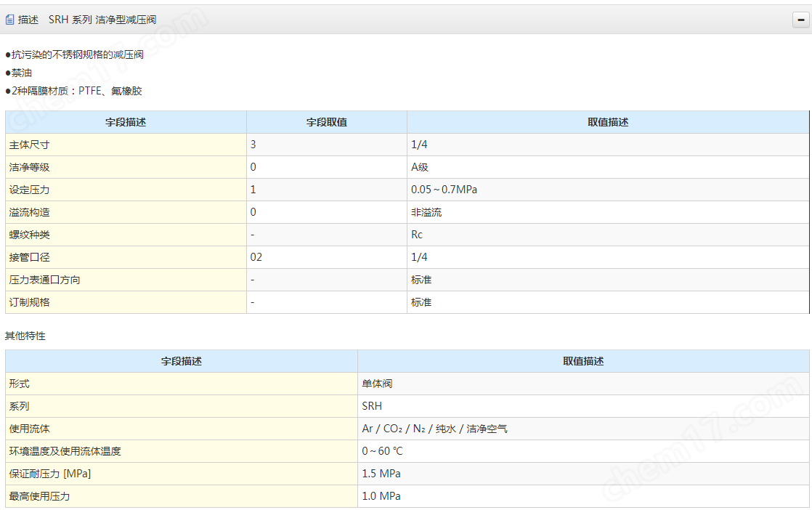Click the 形式 row label
The height and width of the screenshot is (510, 812).
pos(19,384)
